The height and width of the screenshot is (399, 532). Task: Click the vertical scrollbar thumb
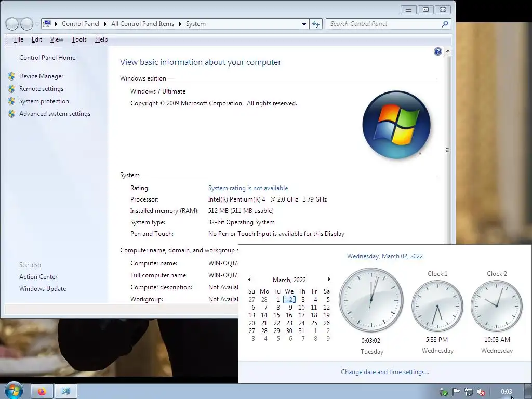(447, 150)
